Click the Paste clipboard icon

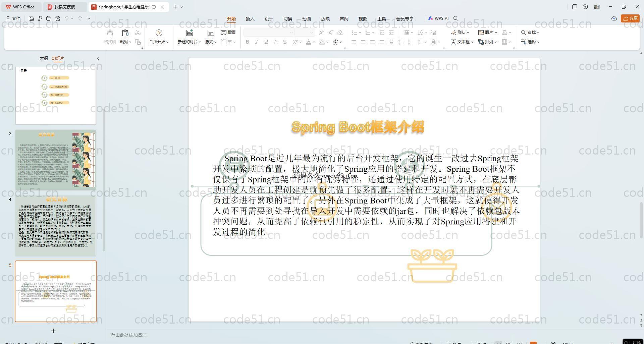(x=125, y=33)
